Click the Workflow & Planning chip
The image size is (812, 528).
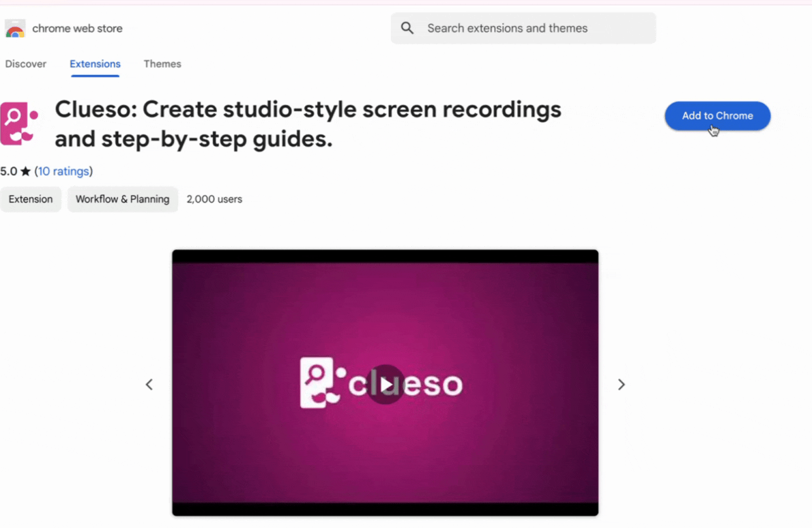[x=122, y=199]
